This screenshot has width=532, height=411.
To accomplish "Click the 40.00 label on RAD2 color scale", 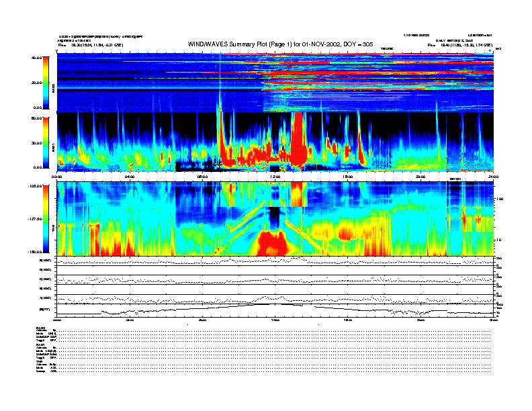I will pyautogui.click(x=37, y=58).
